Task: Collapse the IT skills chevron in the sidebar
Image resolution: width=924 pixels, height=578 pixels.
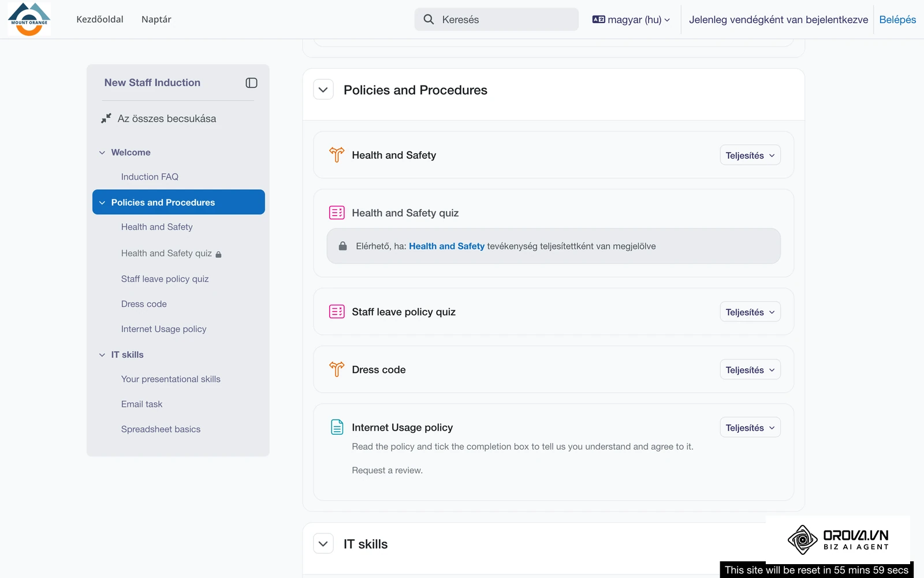Action: [x=102, y=355]
